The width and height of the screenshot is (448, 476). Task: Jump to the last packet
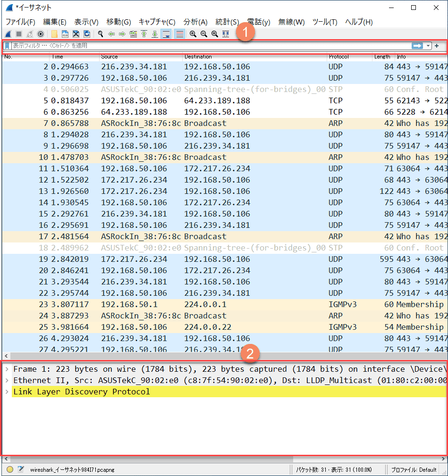tap(155, 34)
